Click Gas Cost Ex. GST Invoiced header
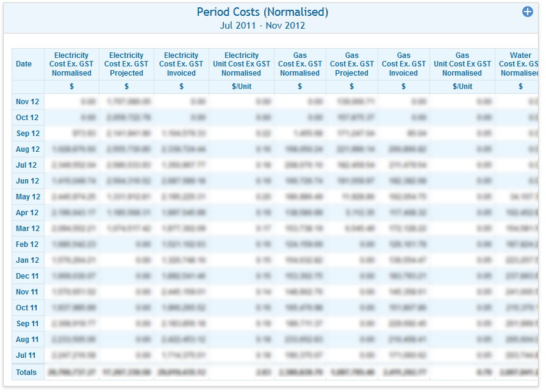Screen dimensions: 546x392 point(404,64)
